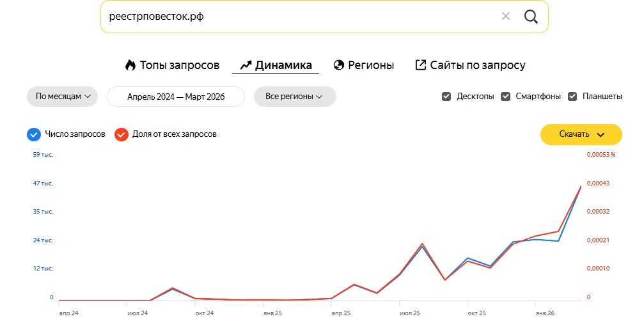
Task: Open the Регионы tab
Action: coord(371,65)
